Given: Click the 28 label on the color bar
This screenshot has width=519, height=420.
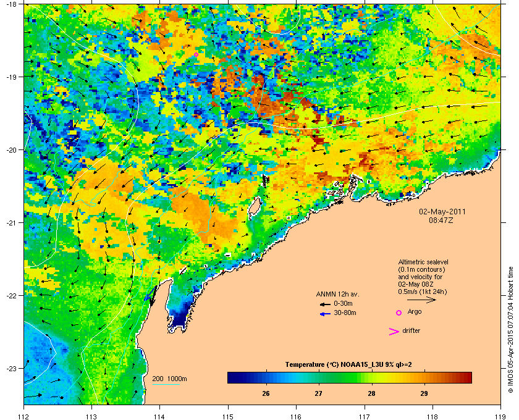Looking at the screenshot, I should pos(371,393).
